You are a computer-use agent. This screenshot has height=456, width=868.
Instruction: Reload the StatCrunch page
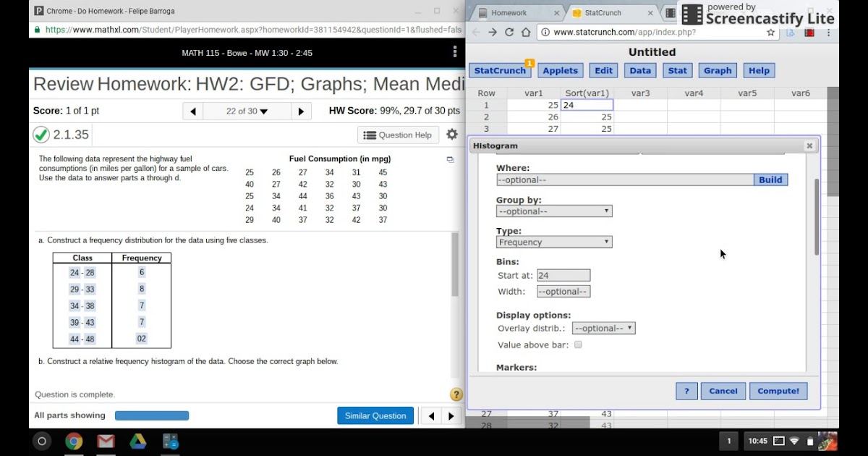[509, 33]
